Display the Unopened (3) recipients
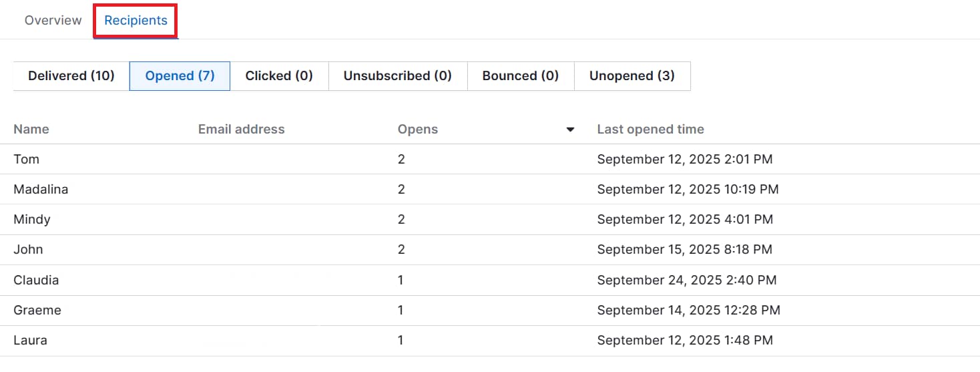980x372 pixels. click(632, 76)
